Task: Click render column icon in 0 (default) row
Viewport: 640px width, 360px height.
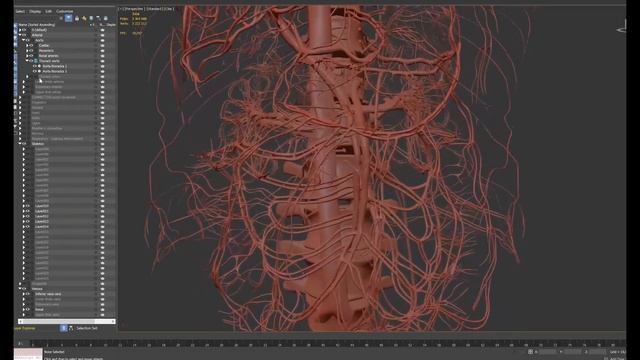Action: coord(102,30)
